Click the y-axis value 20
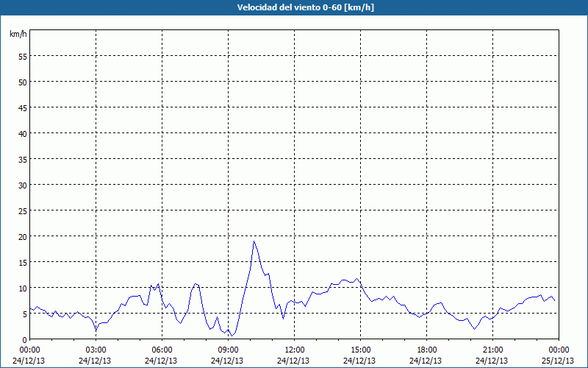Viewport: 588px width, 368px height. pyautogui.click(x=23, y=236)
